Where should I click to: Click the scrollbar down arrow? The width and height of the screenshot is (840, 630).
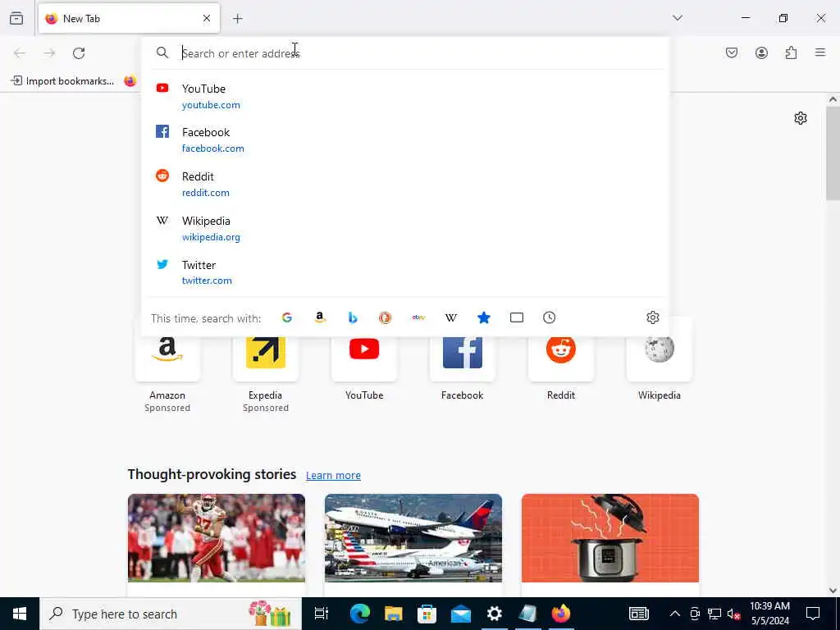point(833,591)
